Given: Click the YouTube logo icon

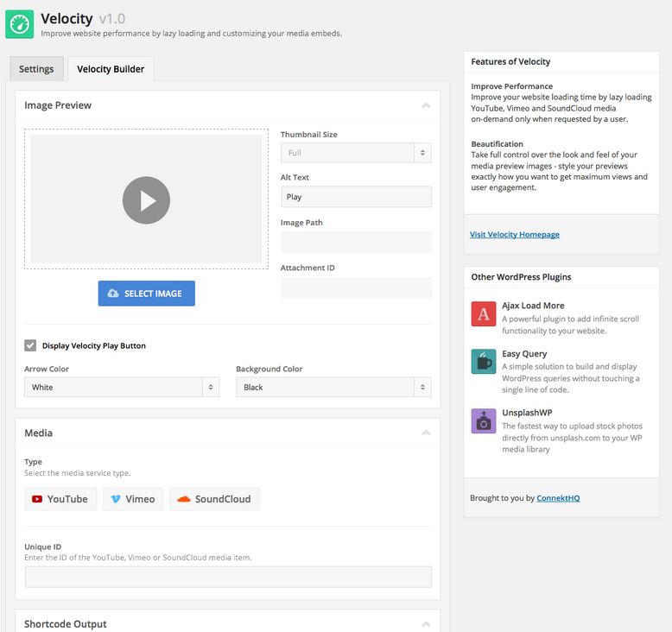Looking at the screenshot, I should [37, 499].
